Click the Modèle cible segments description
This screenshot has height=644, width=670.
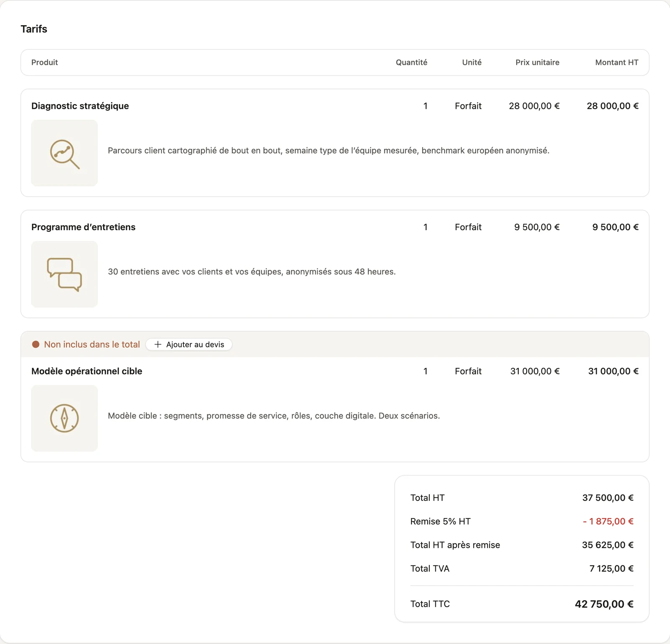274,416
